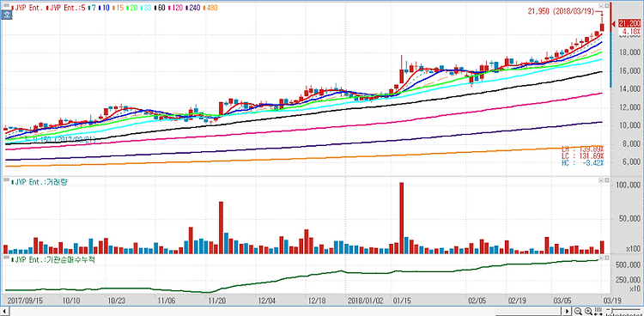Screen dimensions: 644x316
Task: Select the 33-day moving average legend
Action: (147, 7)
